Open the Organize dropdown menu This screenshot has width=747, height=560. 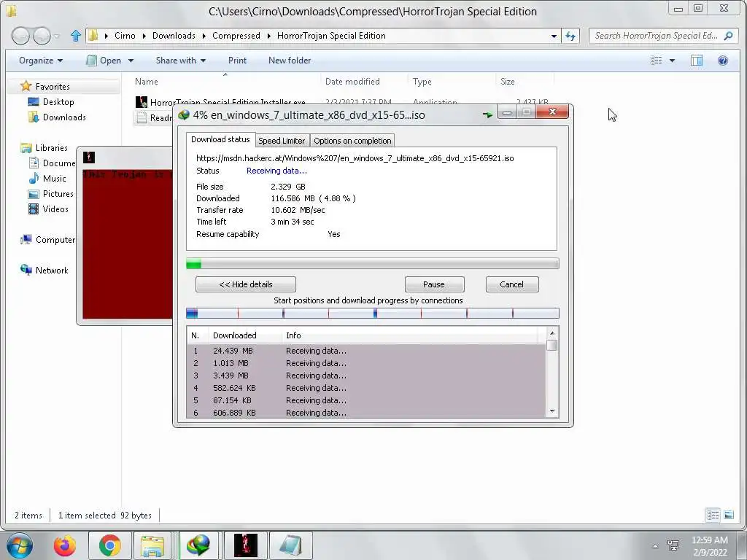(x=41, y=61)
